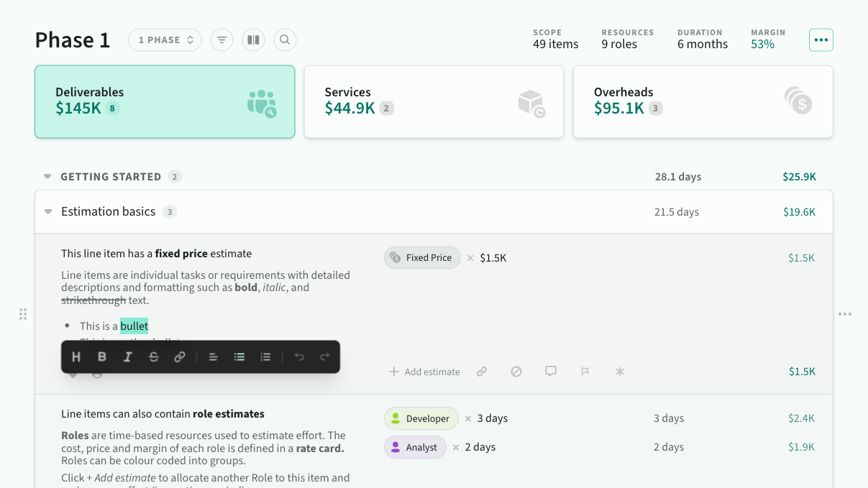
Task: Click the Analyst $1.9K amount
Action: [x=802, y=447]
